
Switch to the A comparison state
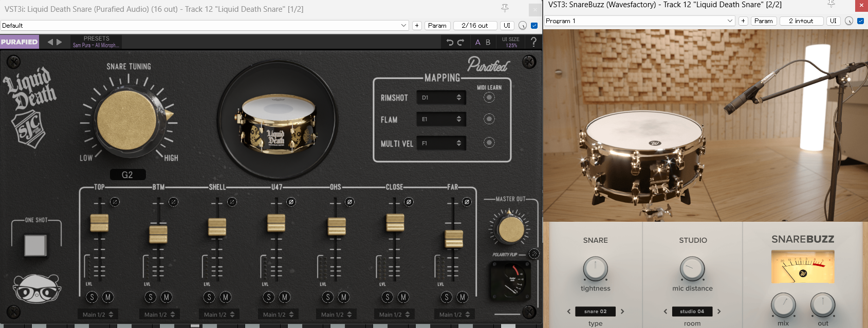click(478, 42)
